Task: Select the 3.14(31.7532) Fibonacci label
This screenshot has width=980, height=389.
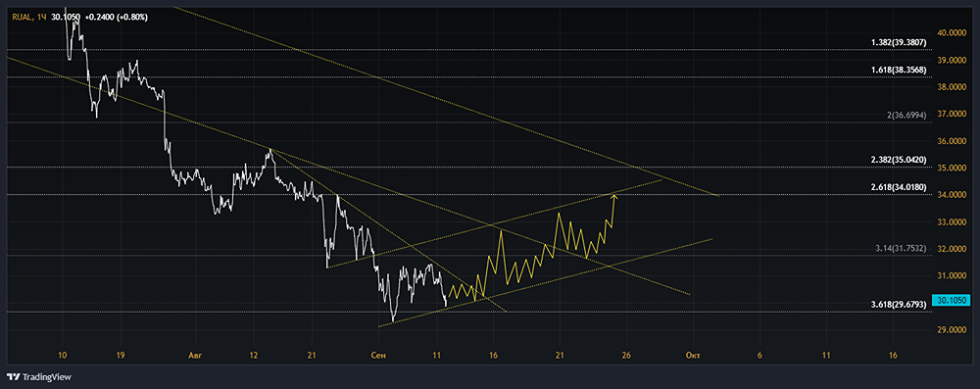Action: (x=902, y=248)
